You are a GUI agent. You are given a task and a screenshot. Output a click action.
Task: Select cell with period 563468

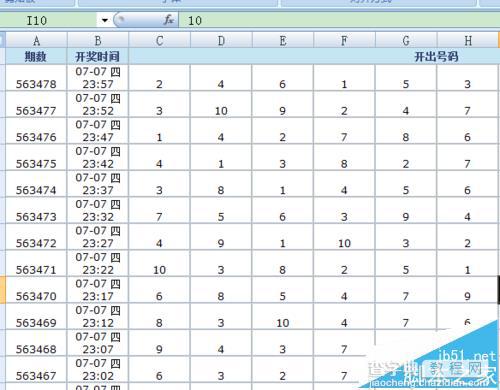tap(36, 343)
